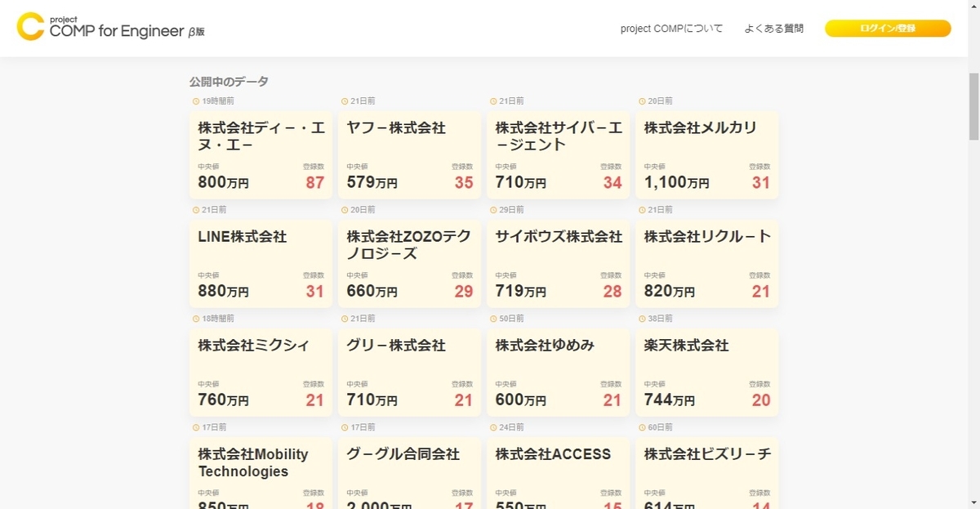Click the clock icon above the ディー・エヌ・エー card
The width and height of the screenshot is (980, 509).
click(x=196, y=101)
